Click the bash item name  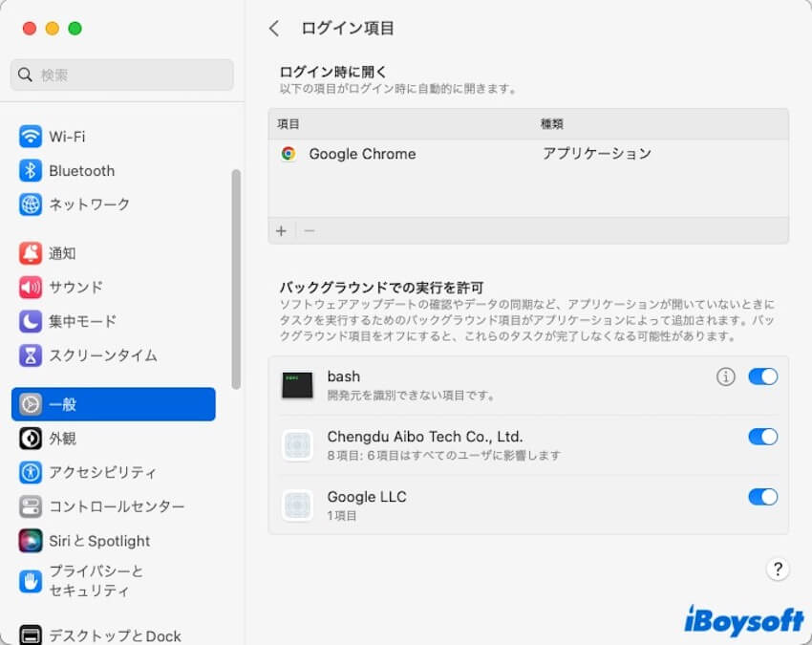coord(343,376)
